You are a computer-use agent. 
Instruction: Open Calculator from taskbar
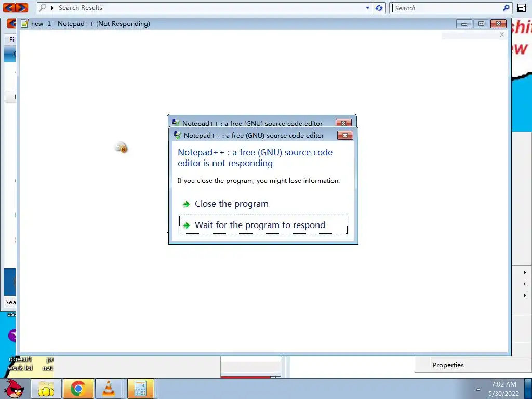pyautogui.click(x=140, y=389)
